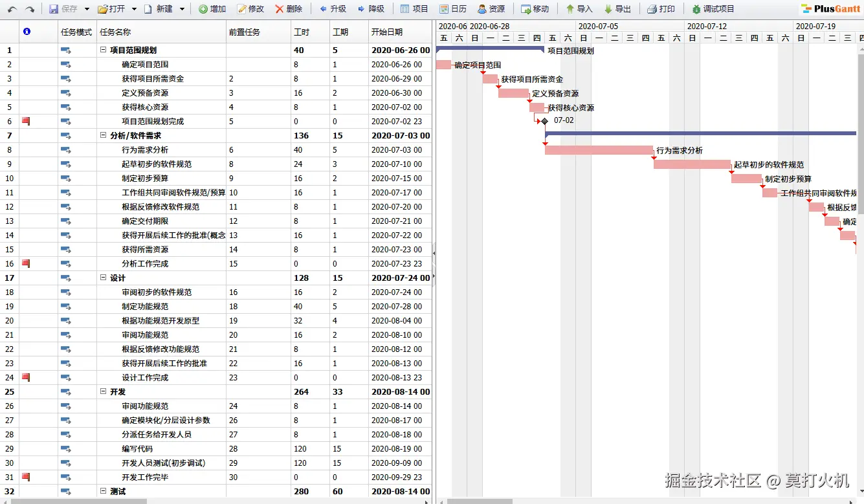Click the 修改 edit task button

pyautogui.click(x=250, y=9)
